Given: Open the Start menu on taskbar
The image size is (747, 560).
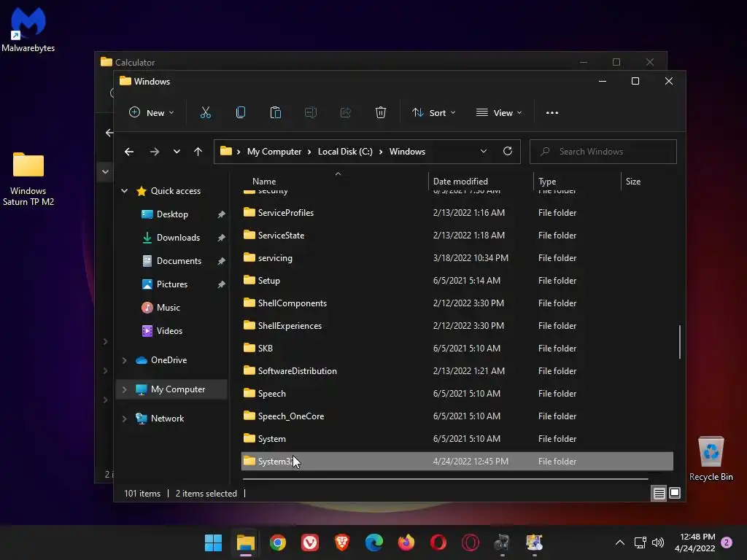Looking at the screenshot, I should 214,542.
